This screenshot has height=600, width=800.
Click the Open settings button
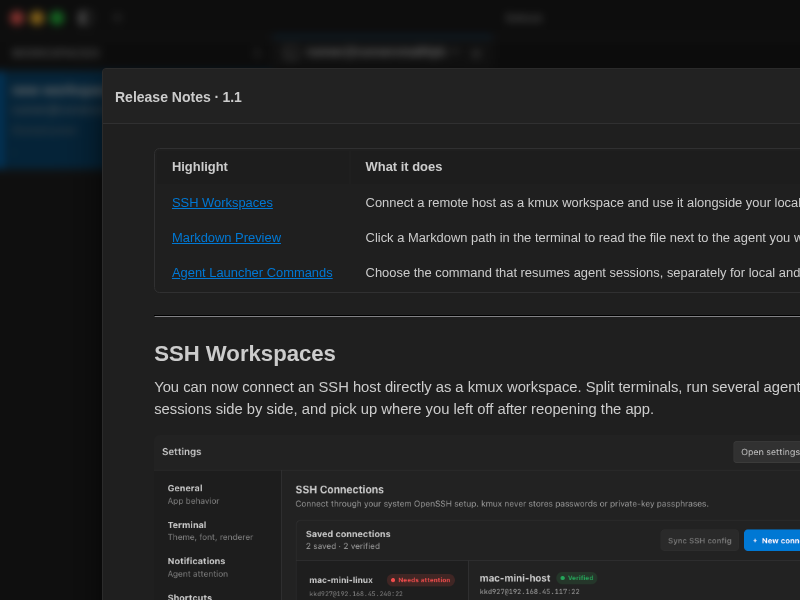pyautogui.click(x=766, y=452)
